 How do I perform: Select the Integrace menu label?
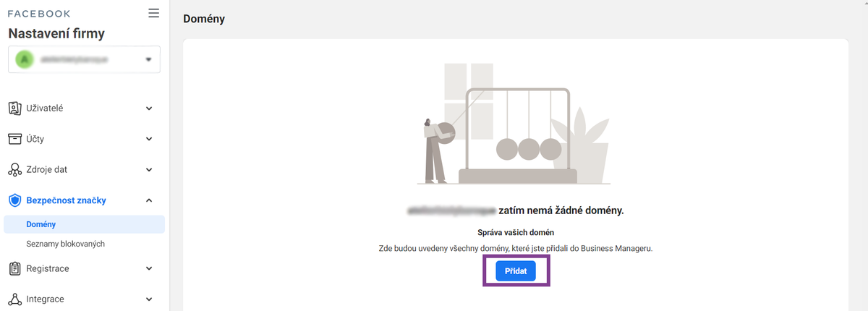[46, 299]
